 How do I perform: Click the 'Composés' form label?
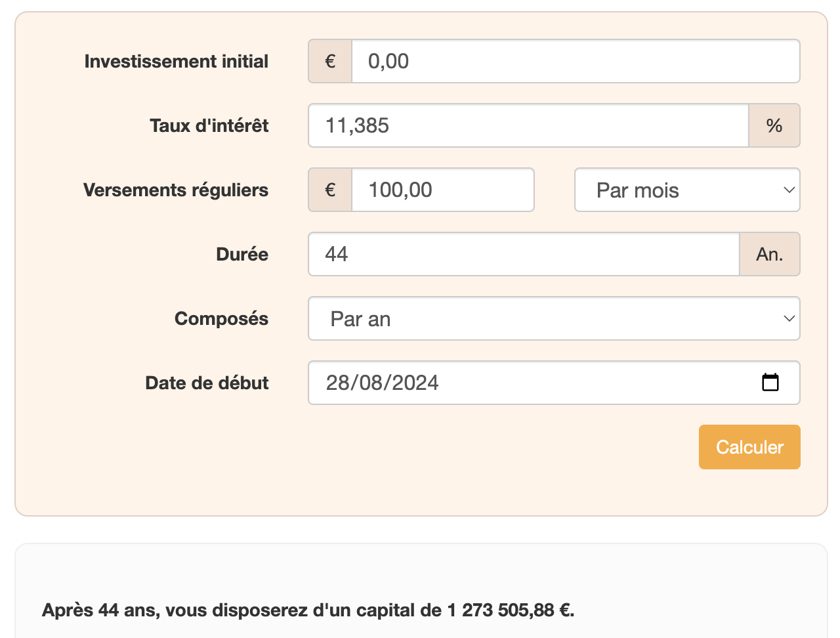[x=221, y=318]
